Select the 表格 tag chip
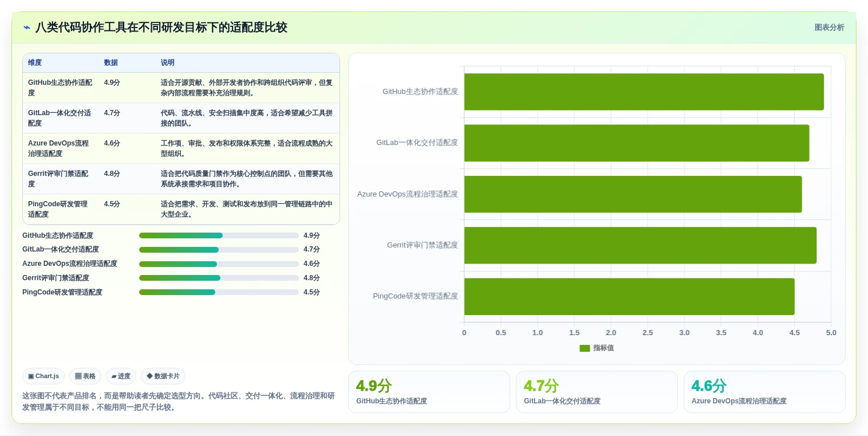 click(x=85, y=376)
